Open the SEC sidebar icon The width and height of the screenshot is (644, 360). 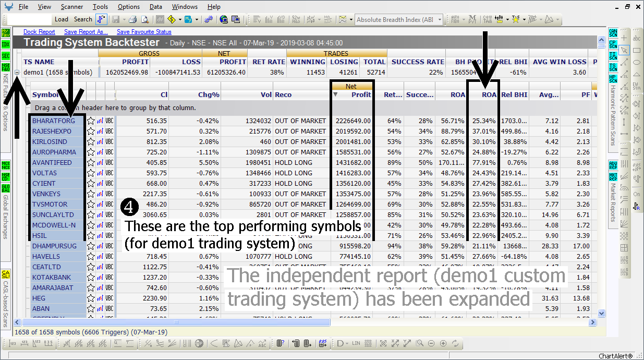6,56
